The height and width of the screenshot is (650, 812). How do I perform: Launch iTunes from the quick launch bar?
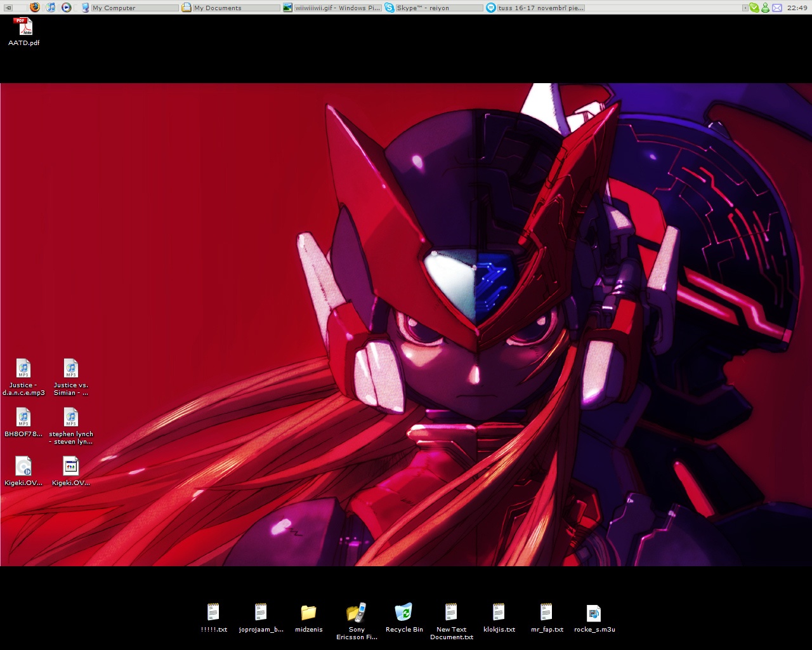[50, 8]
